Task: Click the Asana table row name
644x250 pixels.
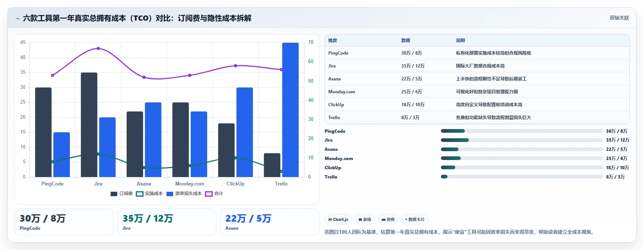Action: tap(335, 79)
